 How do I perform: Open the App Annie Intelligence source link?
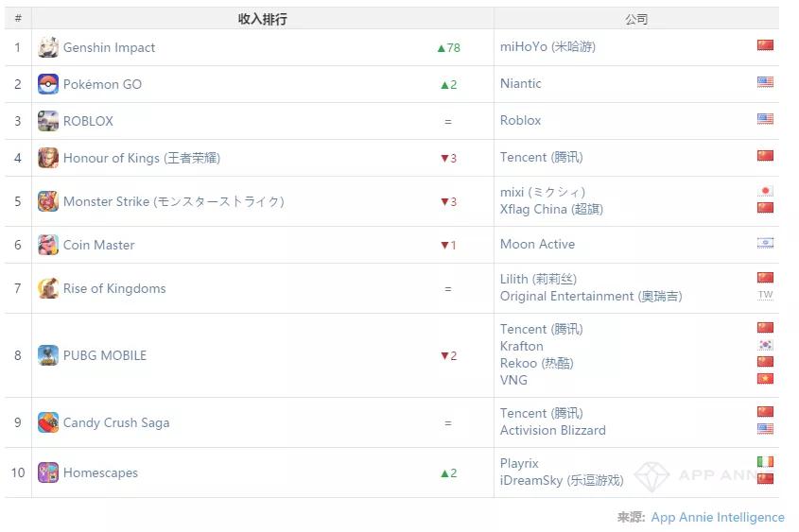718,517
